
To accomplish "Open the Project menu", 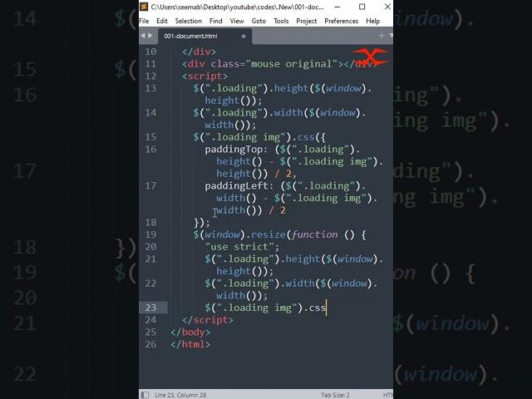I will coord(307,21).
